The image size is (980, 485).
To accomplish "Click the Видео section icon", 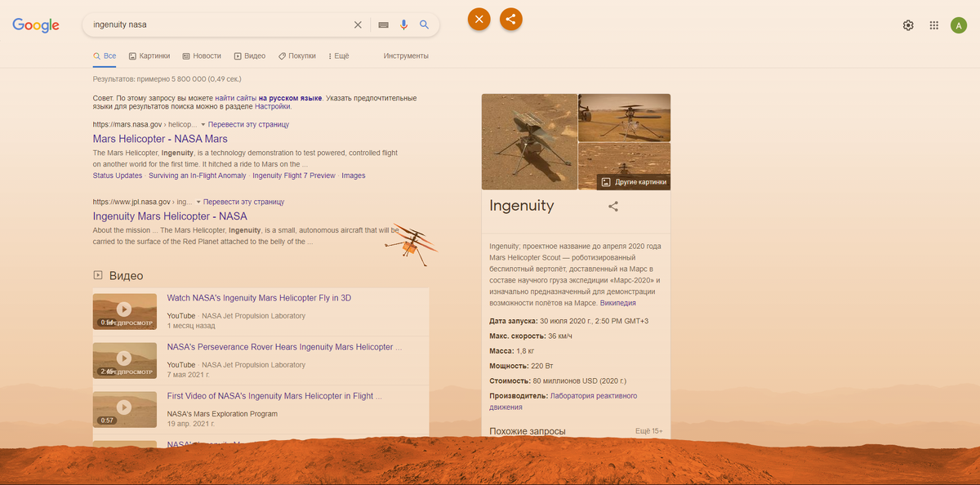I will coord(98,275).
